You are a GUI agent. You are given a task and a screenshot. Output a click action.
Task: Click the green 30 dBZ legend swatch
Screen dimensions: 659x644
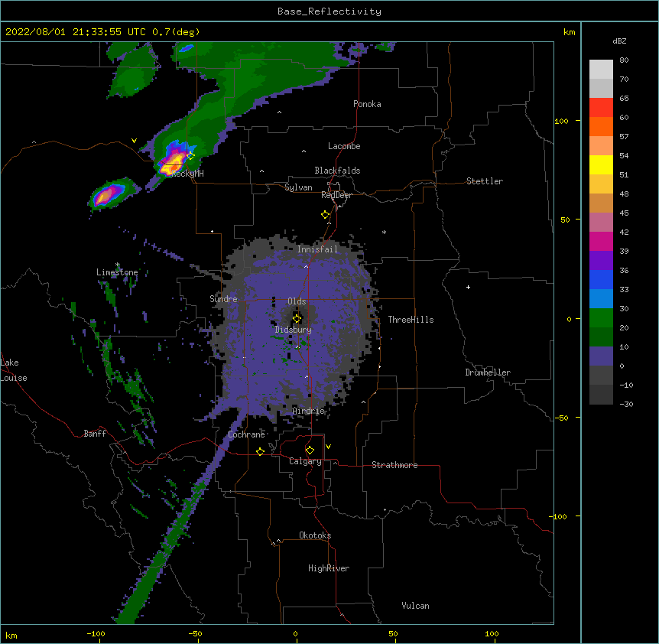pos(601,318)
